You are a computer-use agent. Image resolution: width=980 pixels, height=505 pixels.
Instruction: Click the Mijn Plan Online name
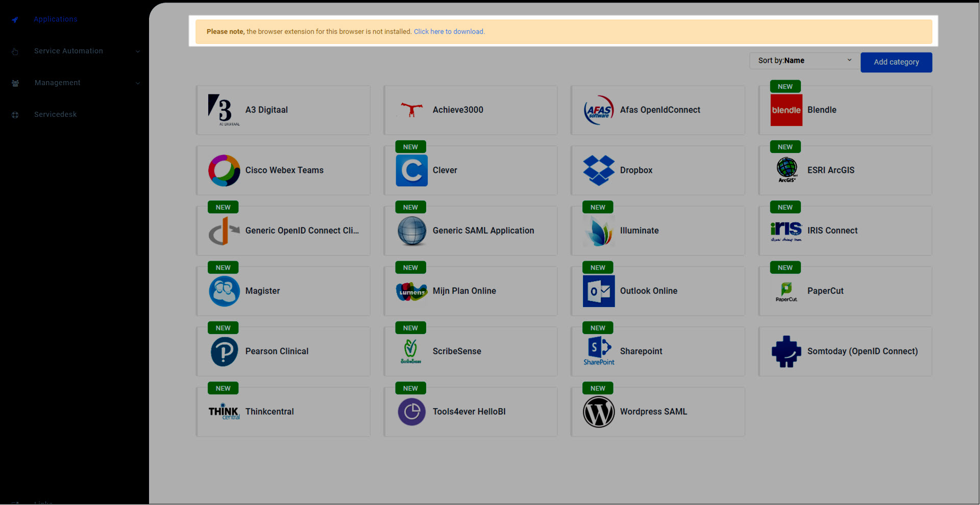pyautogui.click(x=464, y=291)
